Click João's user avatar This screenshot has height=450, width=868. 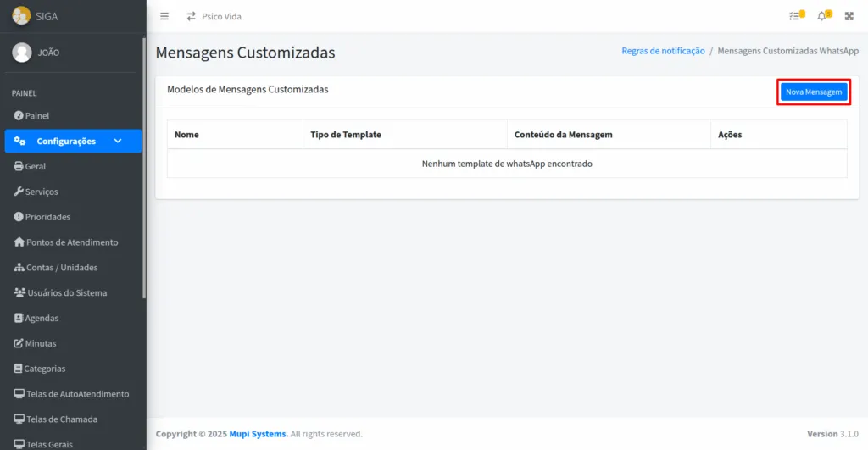click(22, 53)
